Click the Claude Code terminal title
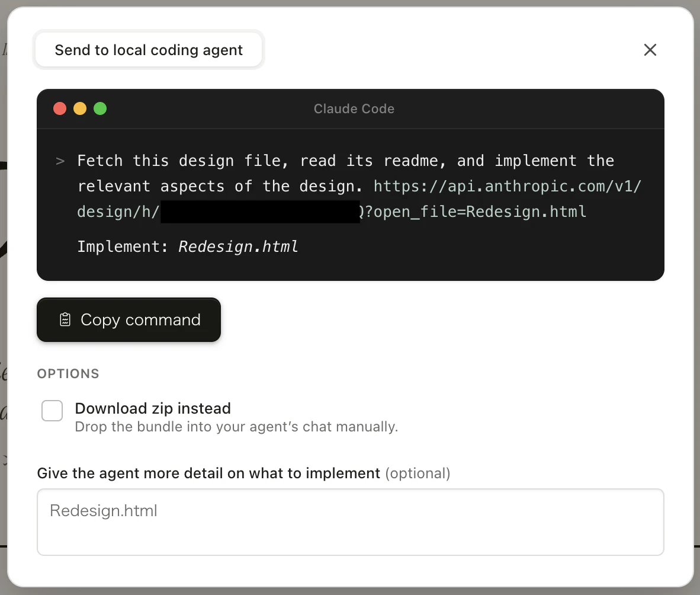Screen dimensions: 700x595 coord(354,109)
